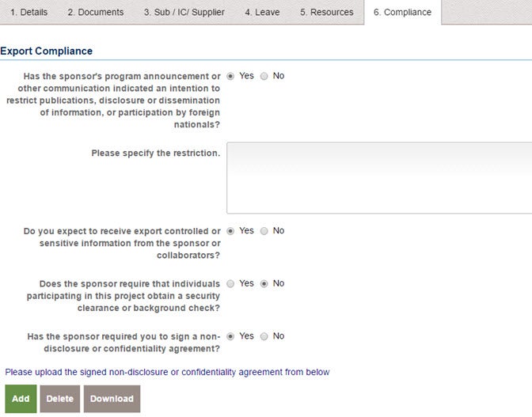The width and height of the screenshot is (532, 417).
Task: Click the green Add button
Action: point(21,399)
